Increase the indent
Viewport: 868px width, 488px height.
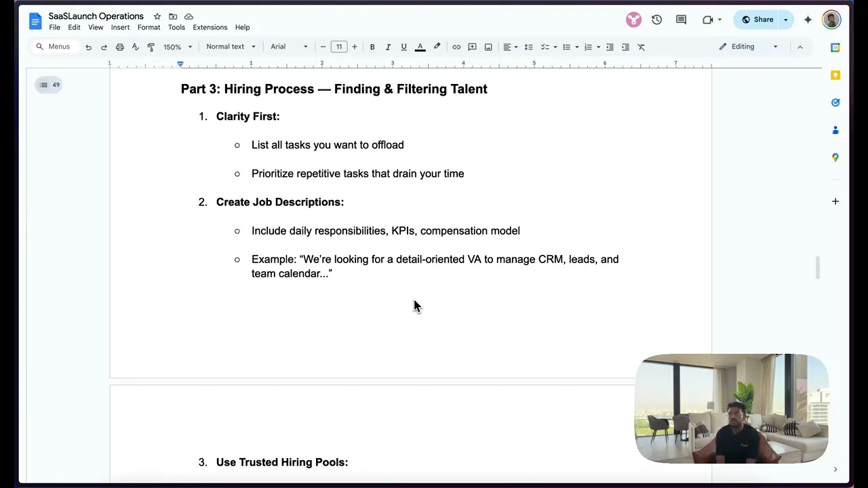[625, 47]
